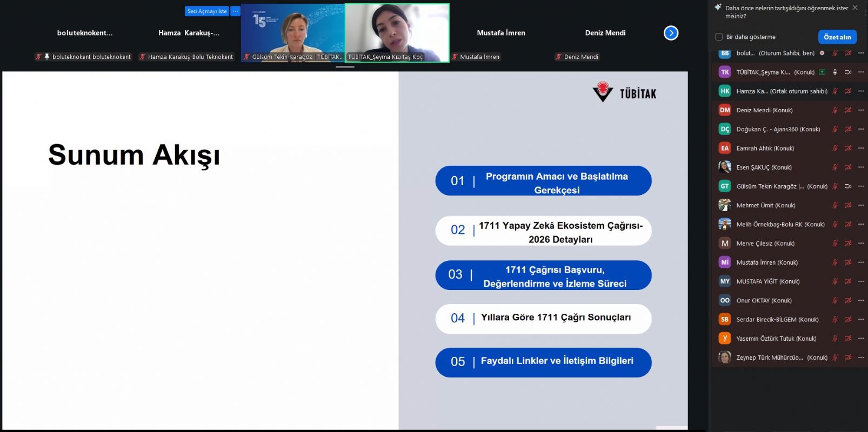This screenshot has height=432, width=868.
Task: Click muted mic icon for Merve Çilesiz (Konuk)
Action: 835,243
